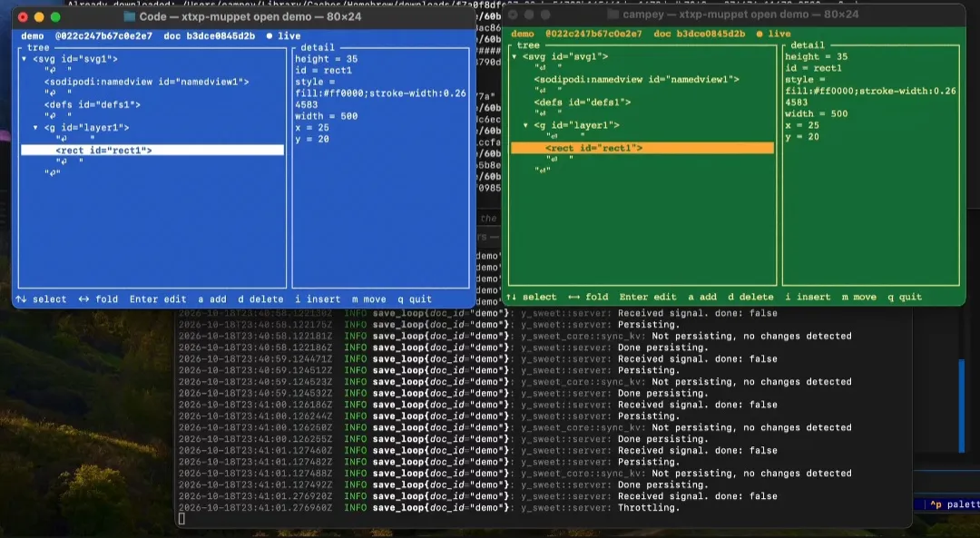Viewport: 980px width, 538px height.
Task: Click "d delete" hint in green window footer
Action: coord(750,297)
